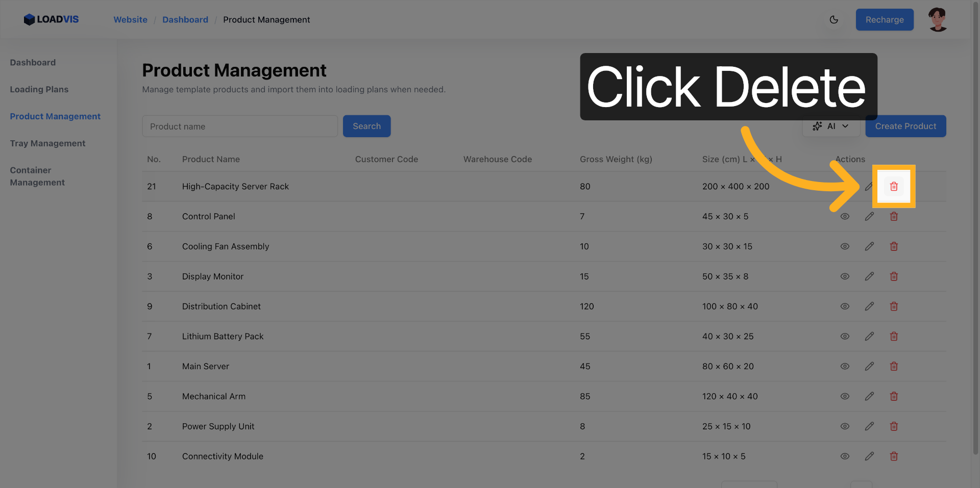Open user profile avatar

click(x=937, y=20)
